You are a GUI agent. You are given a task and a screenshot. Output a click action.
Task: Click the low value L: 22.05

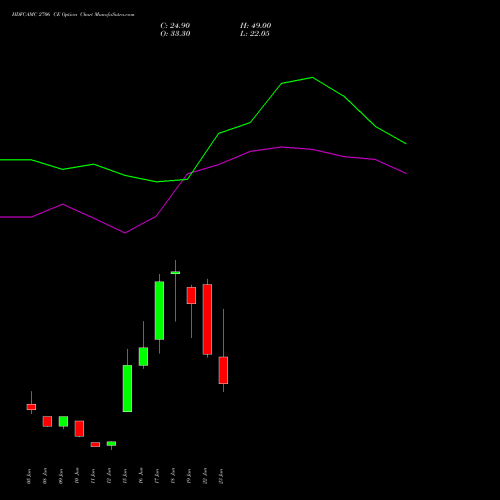255,34
